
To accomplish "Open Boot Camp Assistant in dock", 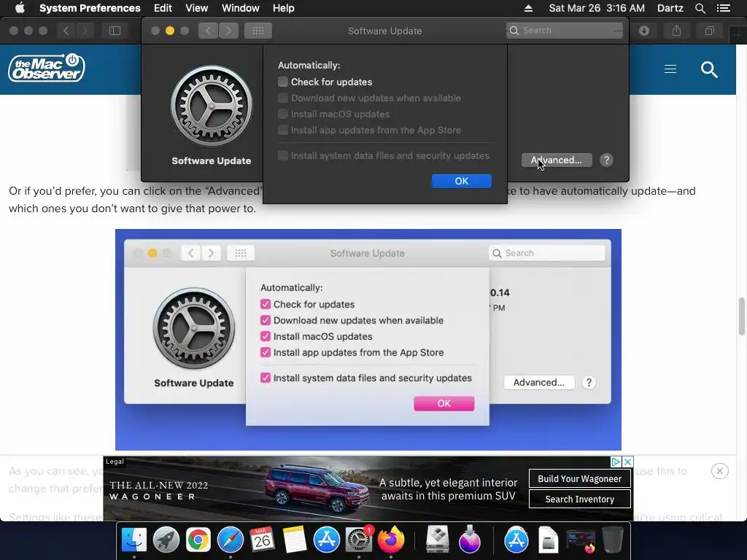I will click(x=438, y=540).
